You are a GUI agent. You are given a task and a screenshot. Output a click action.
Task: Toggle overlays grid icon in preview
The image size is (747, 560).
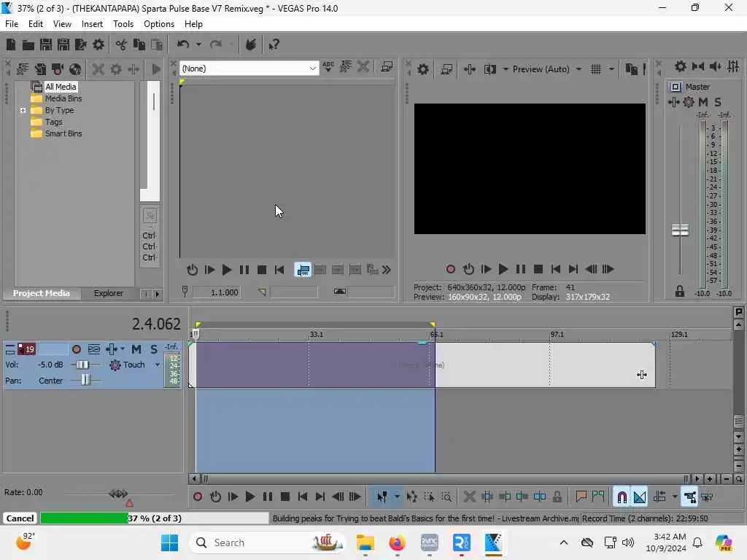pos(595,69)
